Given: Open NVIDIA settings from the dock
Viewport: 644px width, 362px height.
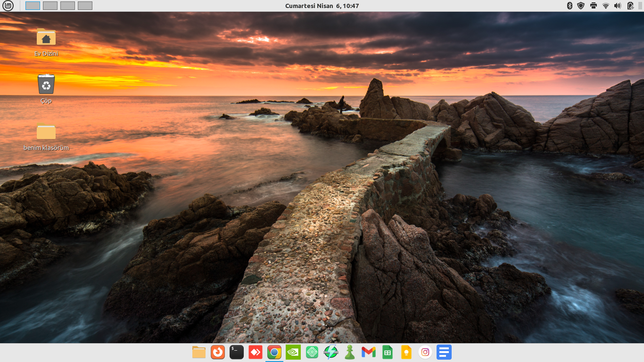Looking at the screenshot, I should [x=293, y=352].
